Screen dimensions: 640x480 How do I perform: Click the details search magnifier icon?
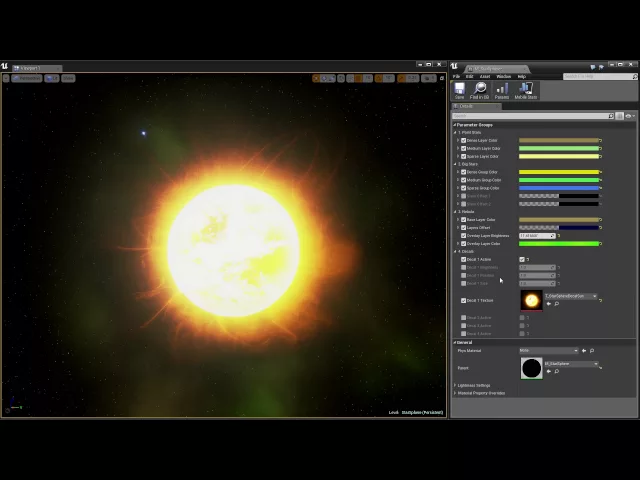(611, 116)
